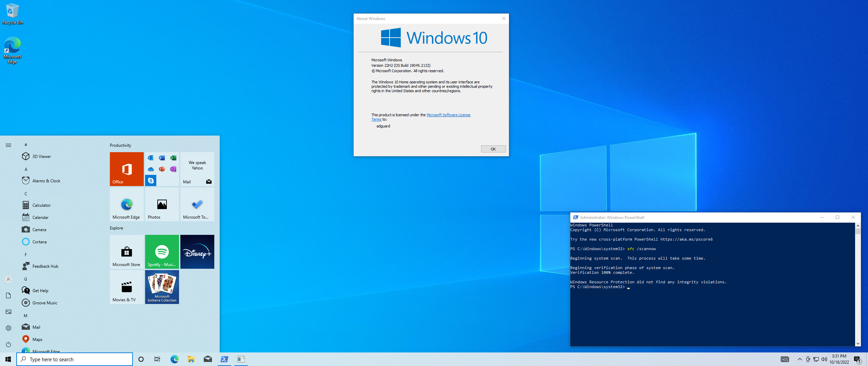Open Task View
The height and width of the screenshot is (366, 868).
tap(157, 359)
